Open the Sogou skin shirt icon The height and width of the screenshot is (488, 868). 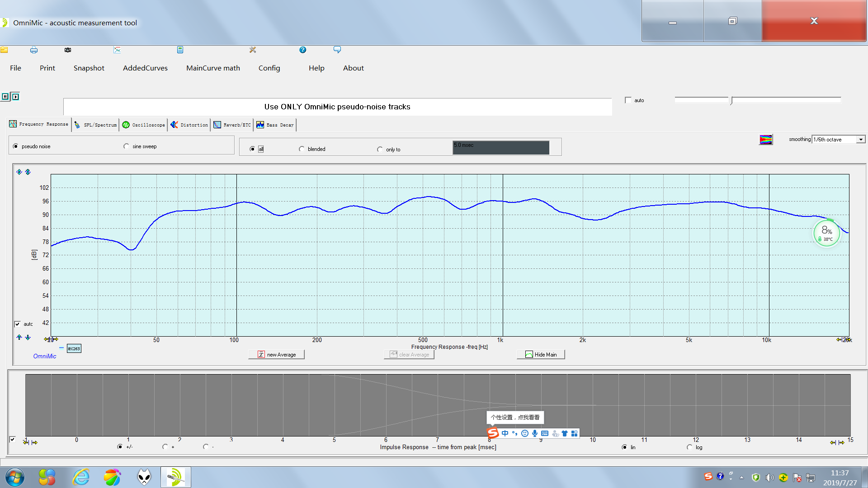click(x=565, y=433)
